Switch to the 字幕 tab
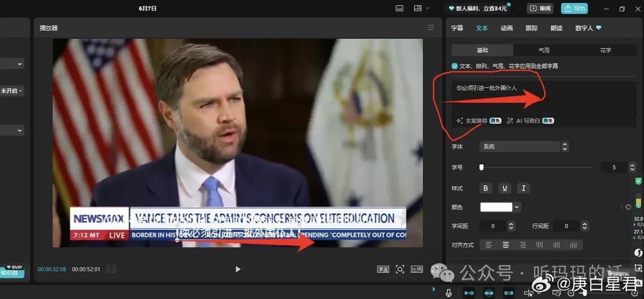Screen dimensions: 644x299 (457, 28)
